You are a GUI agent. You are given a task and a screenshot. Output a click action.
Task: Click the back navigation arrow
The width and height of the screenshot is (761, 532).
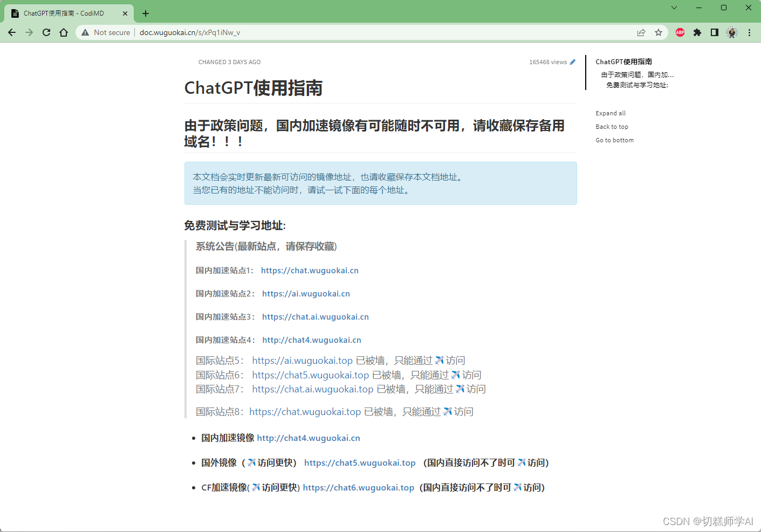click(12, 32)
